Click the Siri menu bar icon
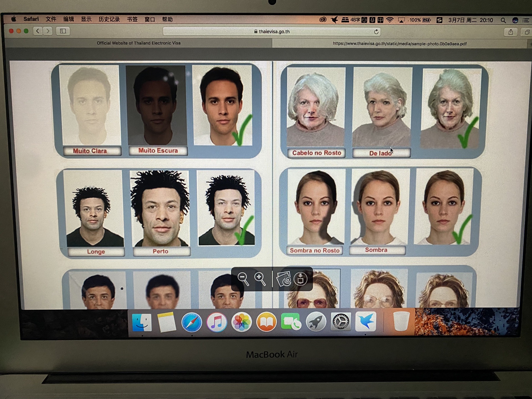The height and width of the screenshot is (399, 532). 515,21
